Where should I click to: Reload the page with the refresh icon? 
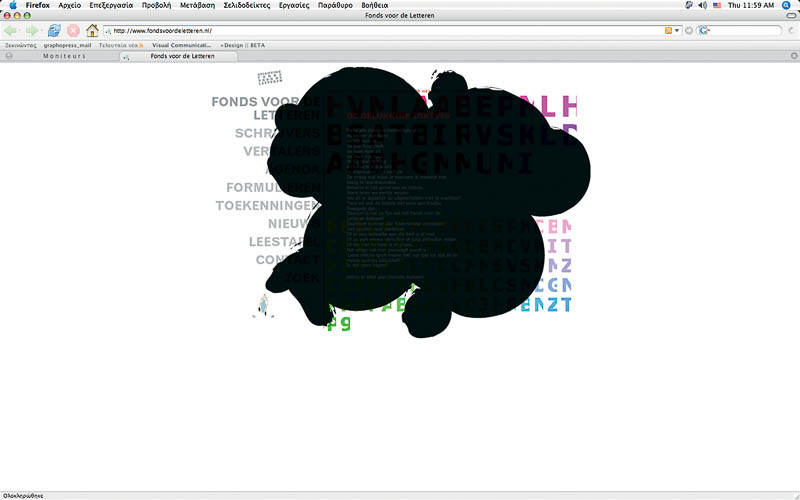(54, 31)
